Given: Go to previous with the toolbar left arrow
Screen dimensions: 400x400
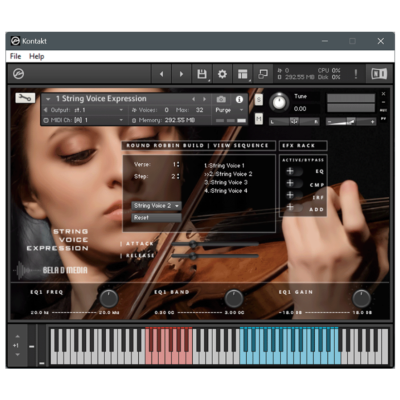Looking at the screenshot, I should tap(162, 74).
